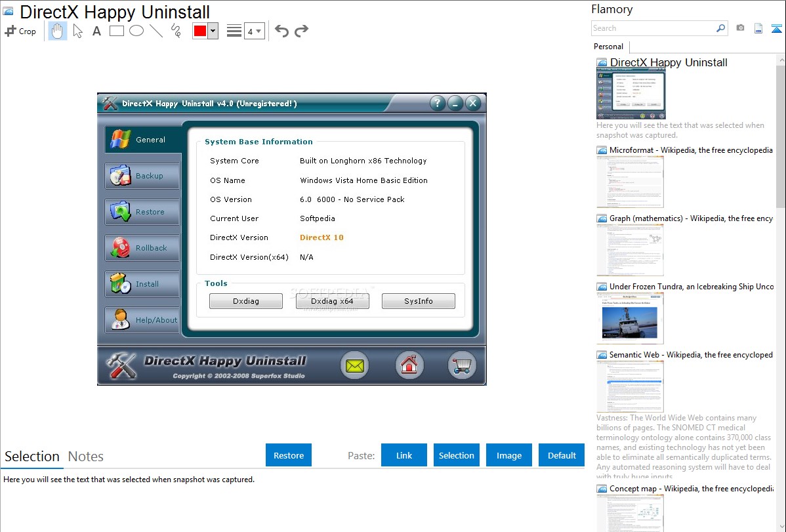The height and width of the screenshot is (532, 786).
Task: Click the search magnifier icon
Action: pyautogui.click(x=721, y=28)
